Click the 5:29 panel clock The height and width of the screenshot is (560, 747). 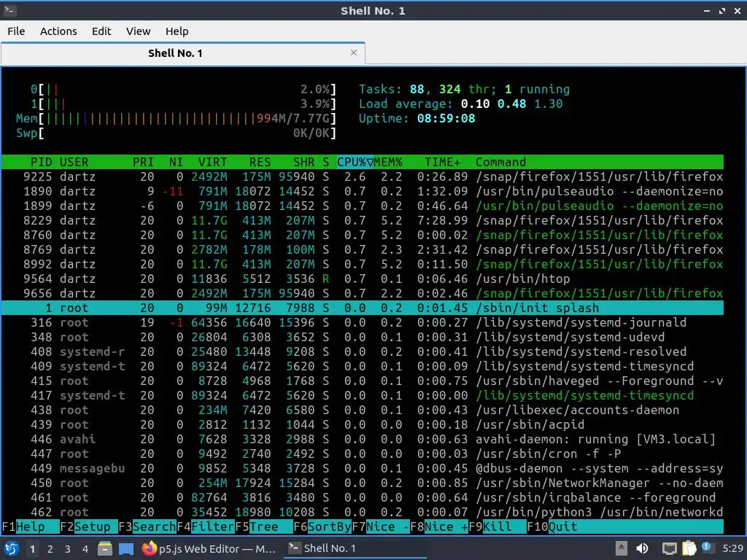tap(732, 548)
